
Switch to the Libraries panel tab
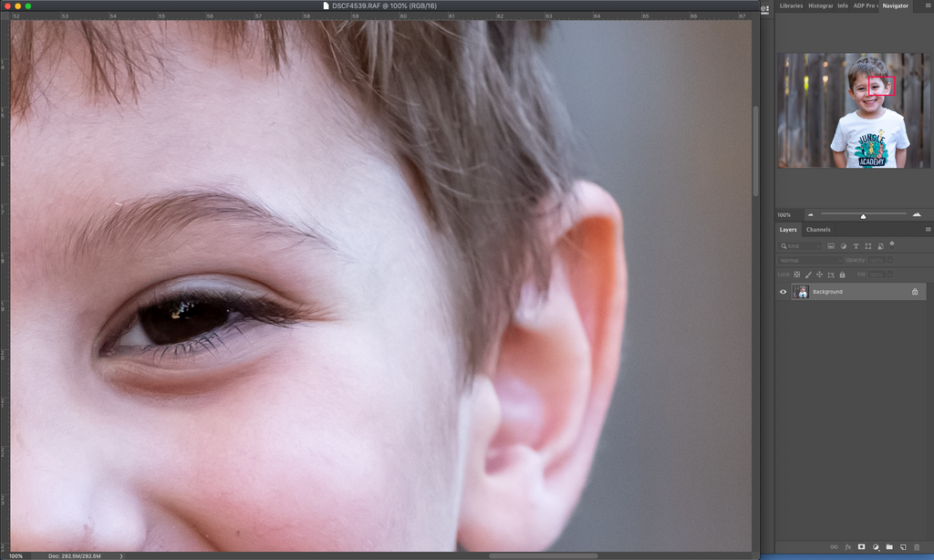click(791, 5)
